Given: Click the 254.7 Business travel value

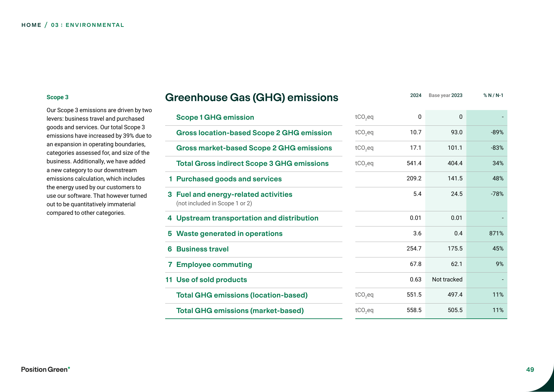Looking at the screenshot, I should click(414, 249).
